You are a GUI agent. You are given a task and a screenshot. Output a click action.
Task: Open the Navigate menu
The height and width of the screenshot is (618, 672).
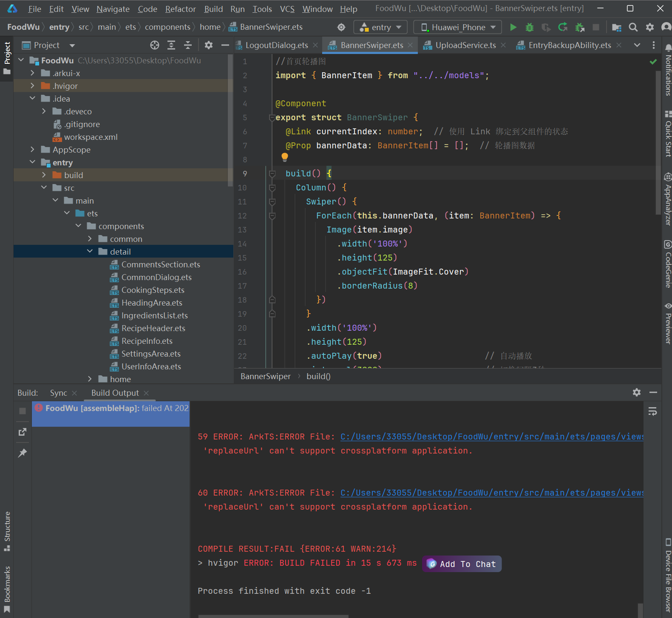coord(113,9)
